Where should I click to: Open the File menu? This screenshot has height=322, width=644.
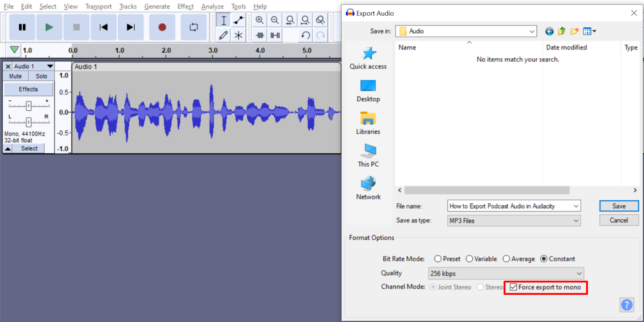coord(8,6)
